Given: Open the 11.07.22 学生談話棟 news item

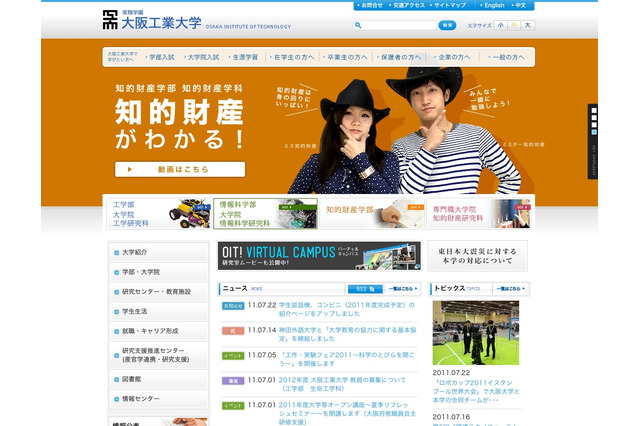Looking at the screenshot, I should [347, 309].
